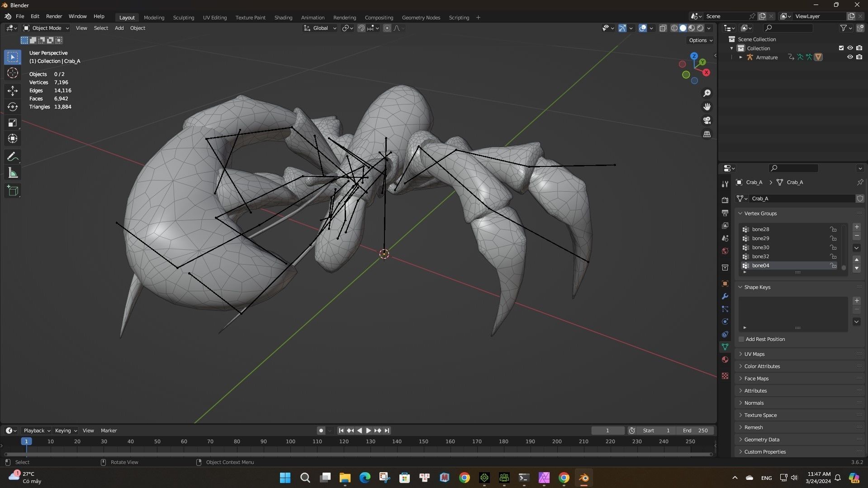The height and width of the screenshot is (488, 868).
Task: Switch to rendered viewport shading
Action: tap(700, 28)
